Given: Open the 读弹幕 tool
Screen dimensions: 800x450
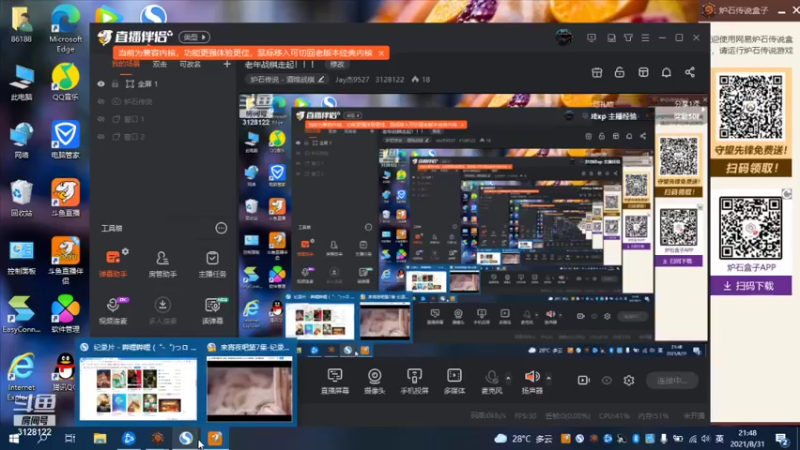Looking at the screenshot, I should 212,310.
